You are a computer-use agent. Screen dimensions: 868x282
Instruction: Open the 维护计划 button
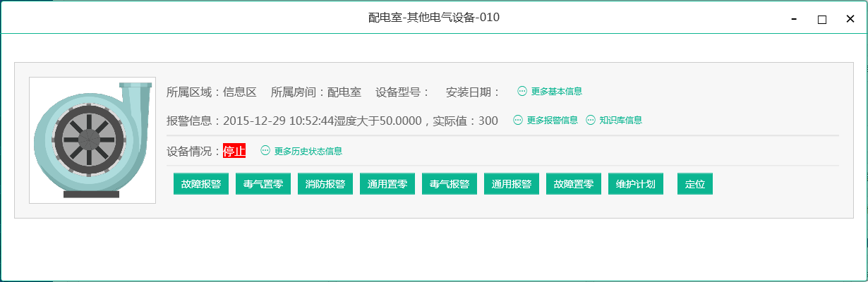click(636, 185)
